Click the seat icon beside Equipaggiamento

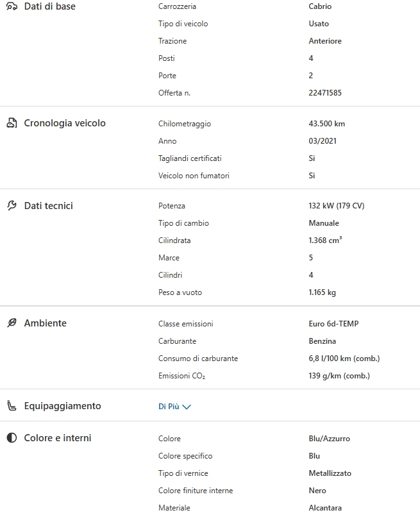click(x=12, y=406)
